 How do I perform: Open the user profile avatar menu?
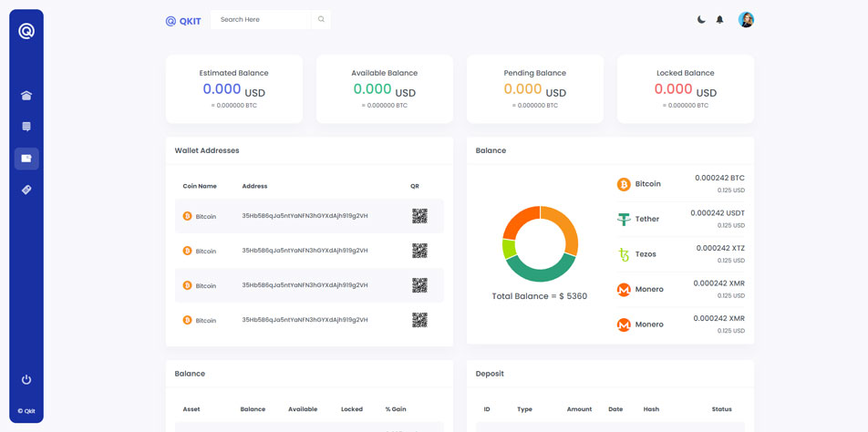[746, 19]
